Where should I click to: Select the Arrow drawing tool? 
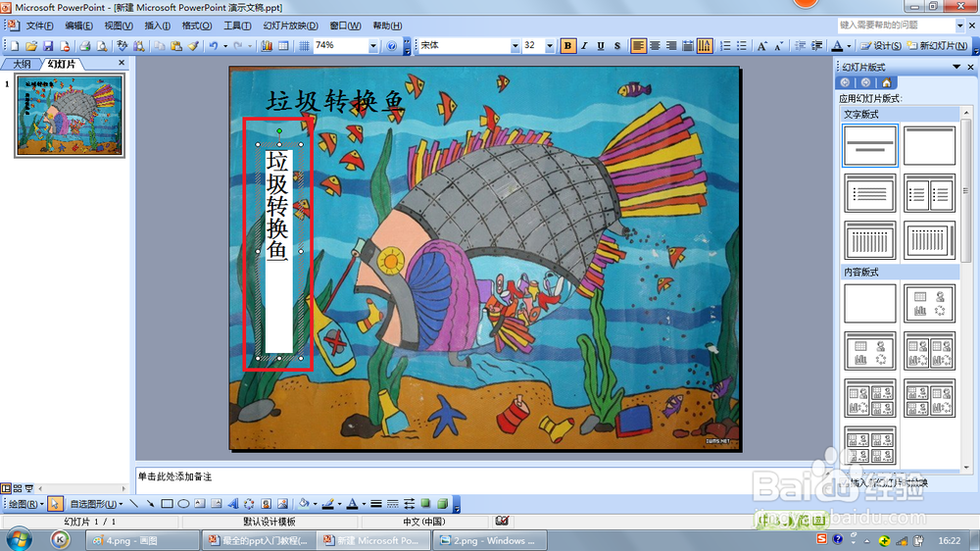[x=150, y=504]
